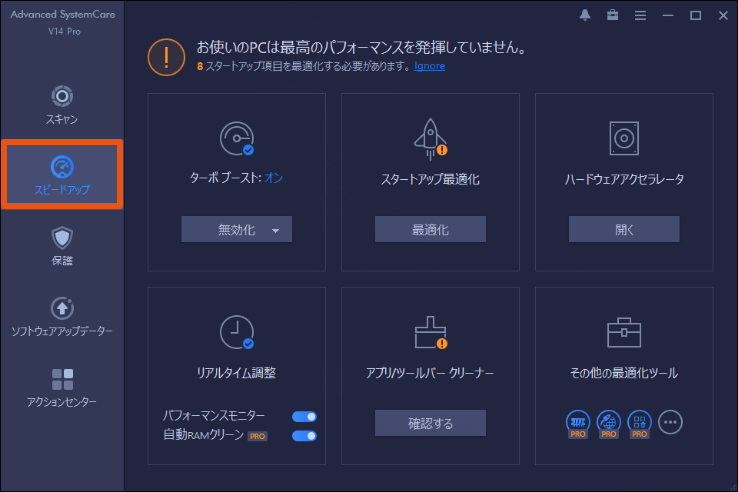Click the 確認する button
Screen dimensions: 738x492
click(x=430, y=423)
